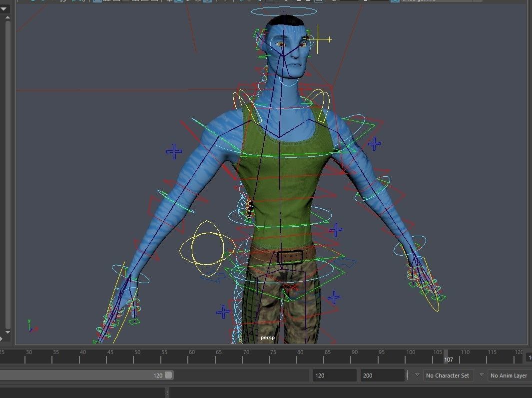532x398 pixels.
Task: Select the large yellow circular control near the hip
Action: 207,248
